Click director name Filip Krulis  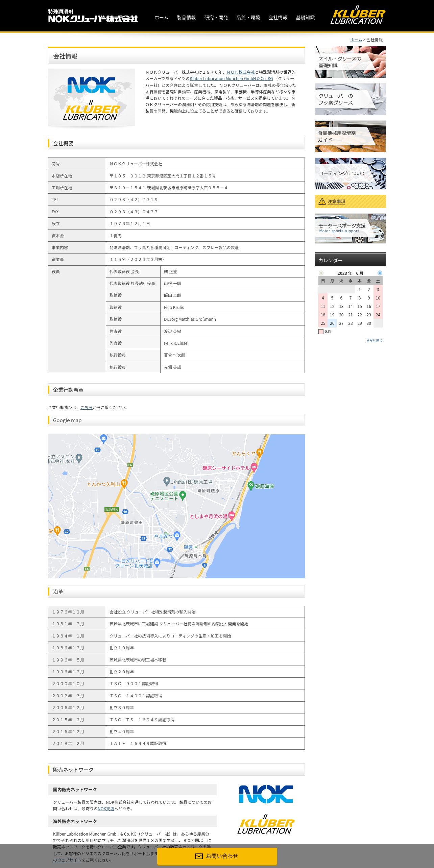pyautogui.click(x=174, y=308)
